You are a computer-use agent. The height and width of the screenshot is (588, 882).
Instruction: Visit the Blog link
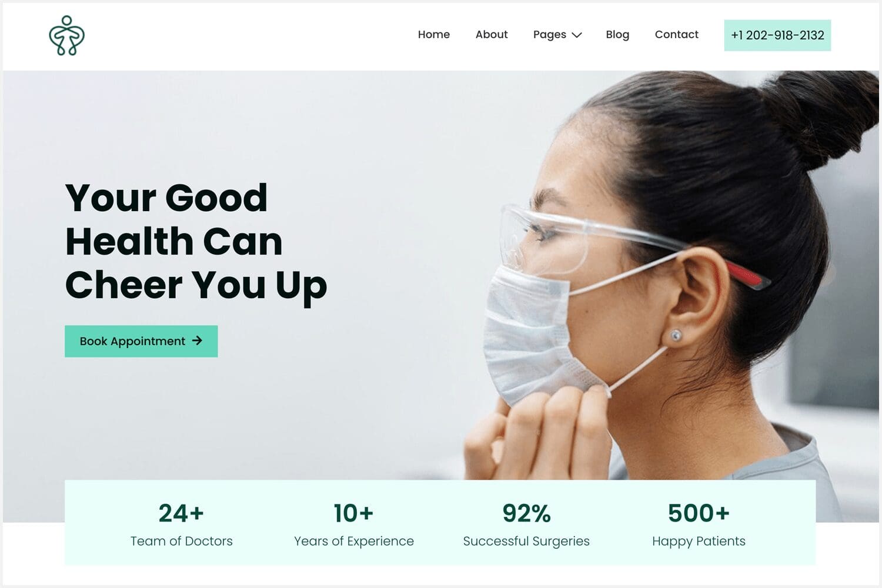(x=617, y=35)
